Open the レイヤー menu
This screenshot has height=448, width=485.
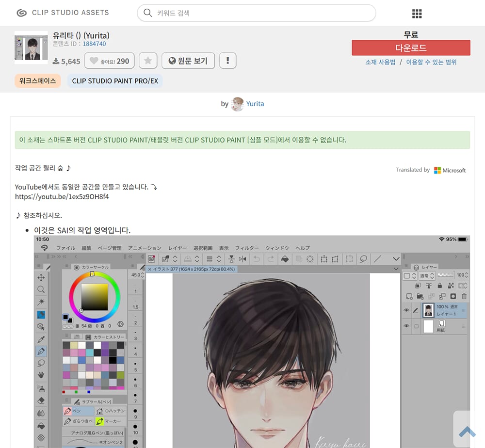[178, 248]
